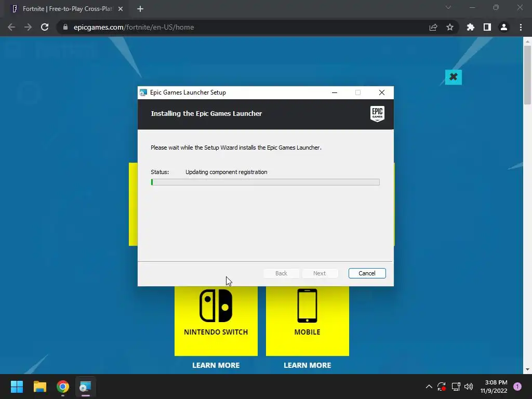Viewport: 532px width, 399px height.
Task: Minimize the Epic Games Launcher Setup window
Action: (335, 92)
